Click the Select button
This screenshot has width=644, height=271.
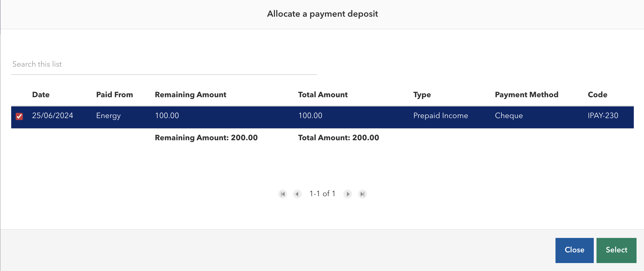point(616,250)
